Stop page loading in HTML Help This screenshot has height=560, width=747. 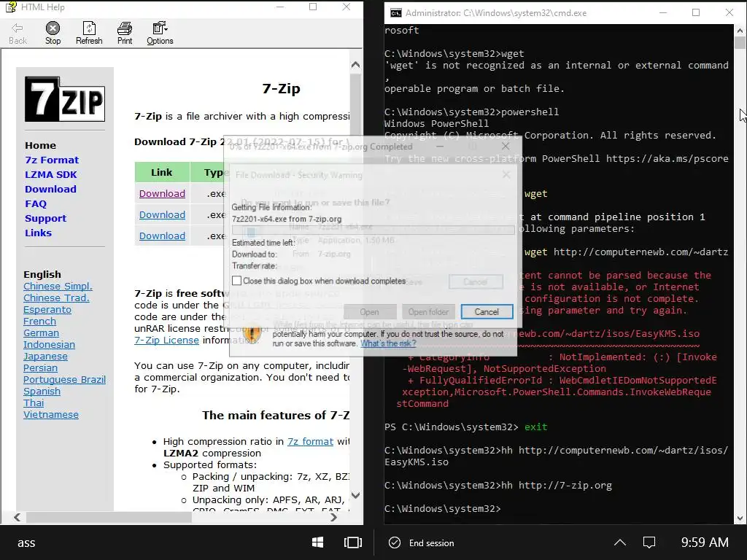pyautogui.click(x=53, y=33)
